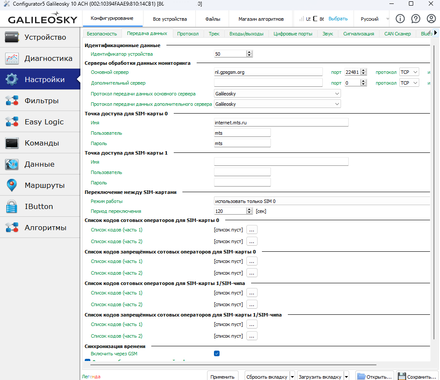Open the Протокол settings tab
Image resolution: width=440 pixels, height=380 pixels.
tap(188, 34)
